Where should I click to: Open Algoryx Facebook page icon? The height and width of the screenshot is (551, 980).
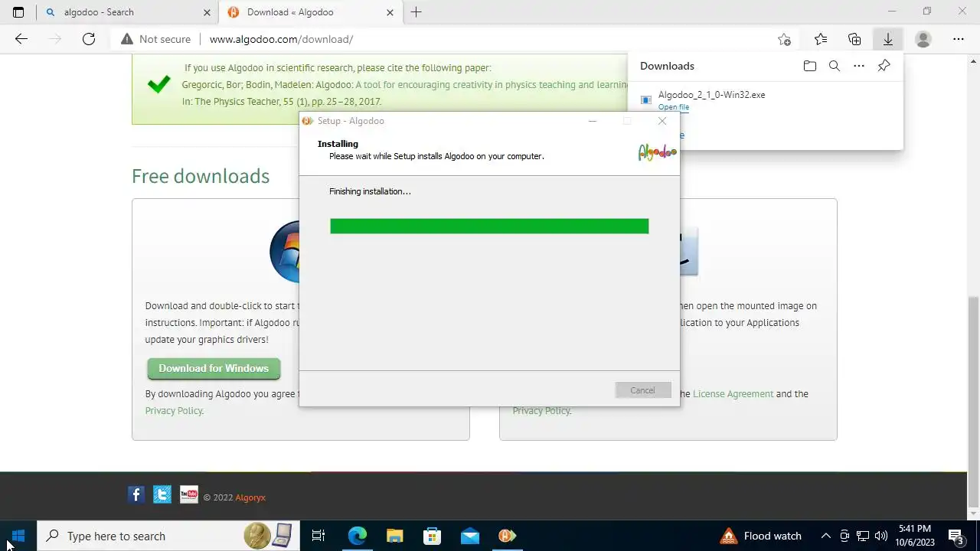click(x=136, y=494)
